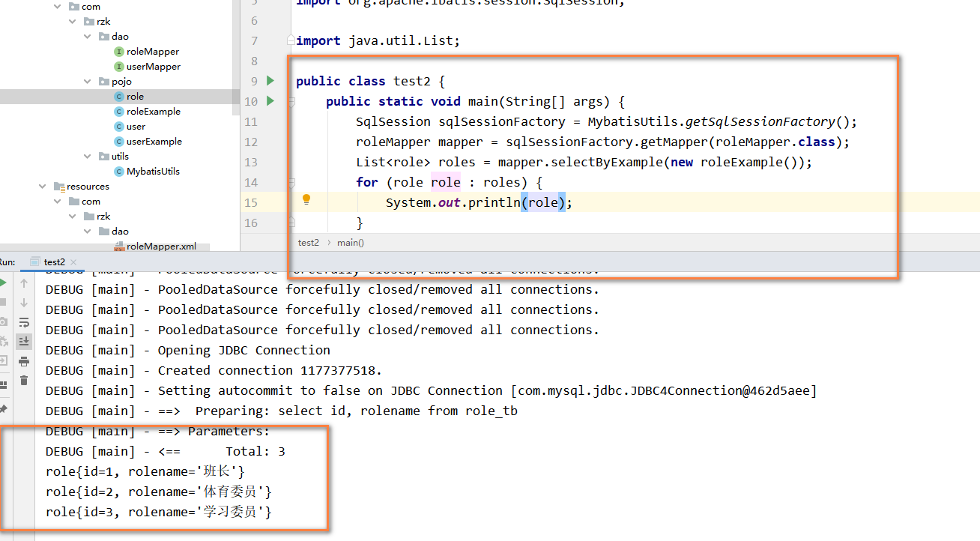Click the main() breadcrumb
The image size is (980, 541).
tap(351, 243)
